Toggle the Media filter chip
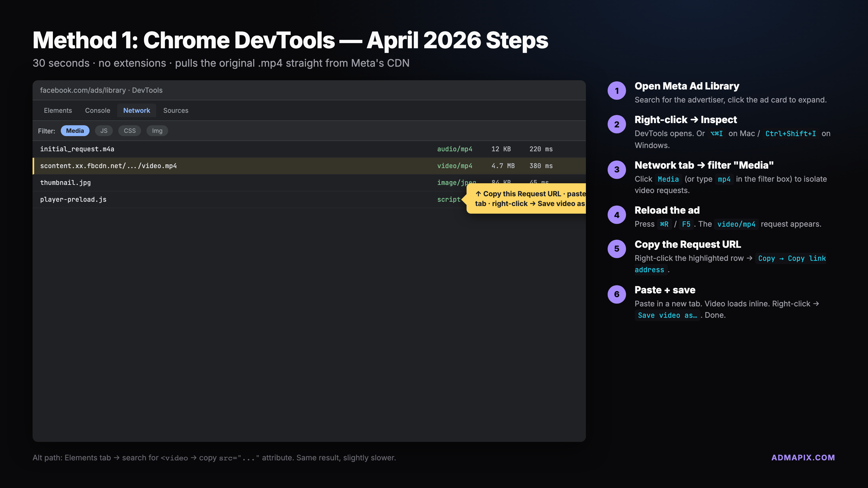The width and height of the screenshot is (868, 488). (75, 131)
